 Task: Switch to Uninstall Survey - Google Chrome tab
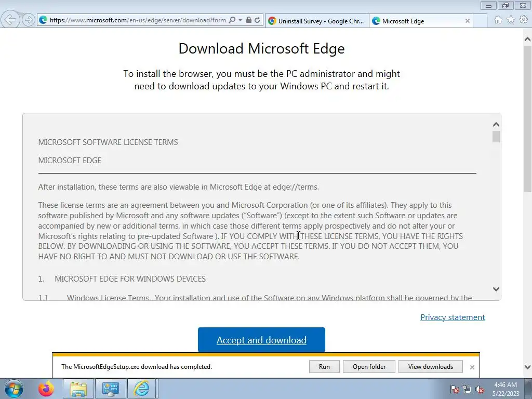coord(316,21)
